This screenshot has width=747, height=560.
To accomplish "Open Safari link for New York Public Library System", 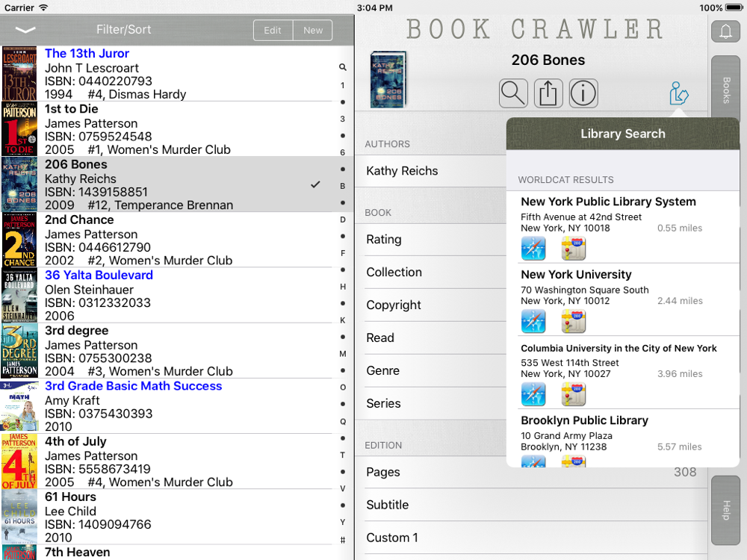I will 533,249.
